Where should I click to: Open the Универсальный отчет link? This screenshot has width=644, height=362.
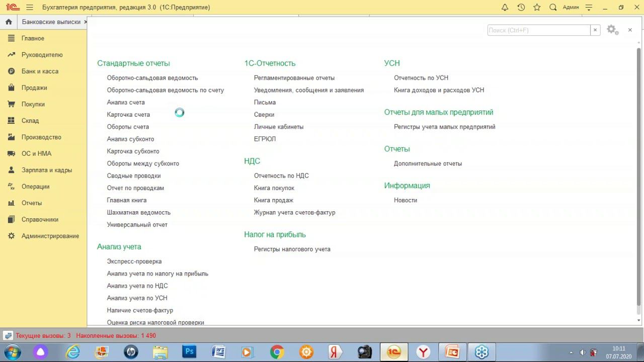(x=137, y=225)
